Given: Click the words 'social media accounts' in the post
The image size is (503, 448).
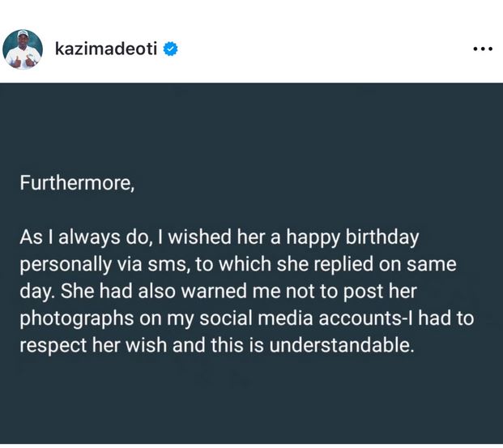Looking at the screenshot, I should [301, 318].
